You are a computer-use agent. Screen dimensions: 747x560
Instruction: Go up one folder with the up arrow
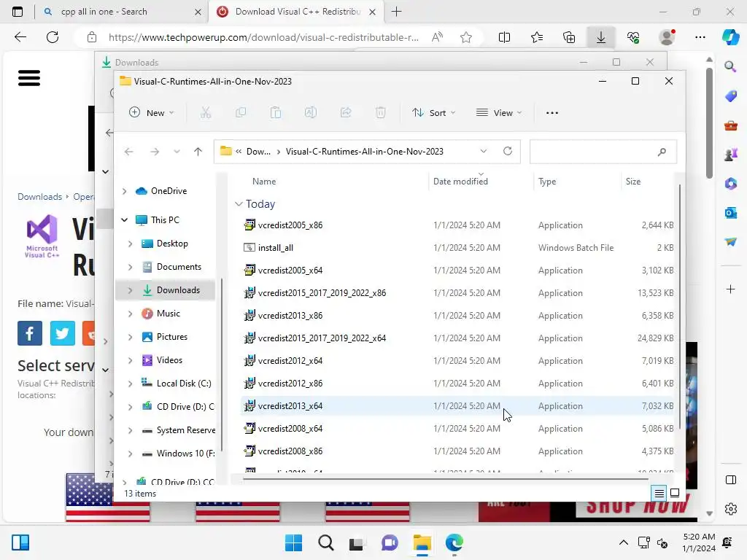(198, 152)
